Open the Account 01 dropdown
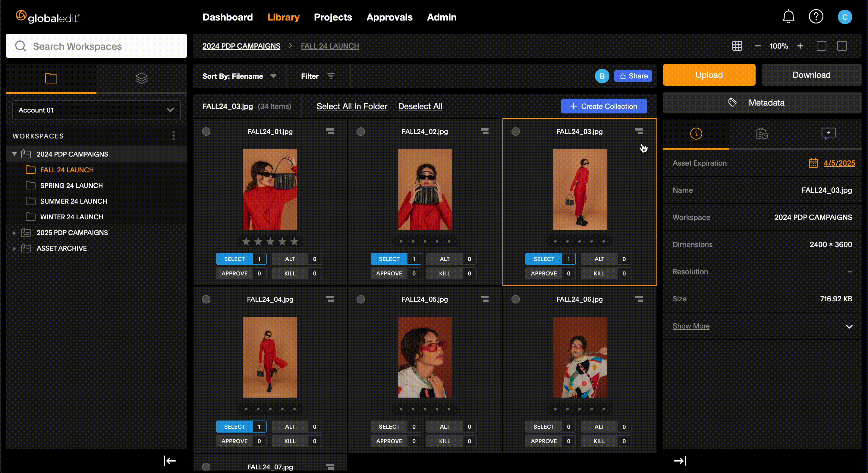 [x=96, y=110]
